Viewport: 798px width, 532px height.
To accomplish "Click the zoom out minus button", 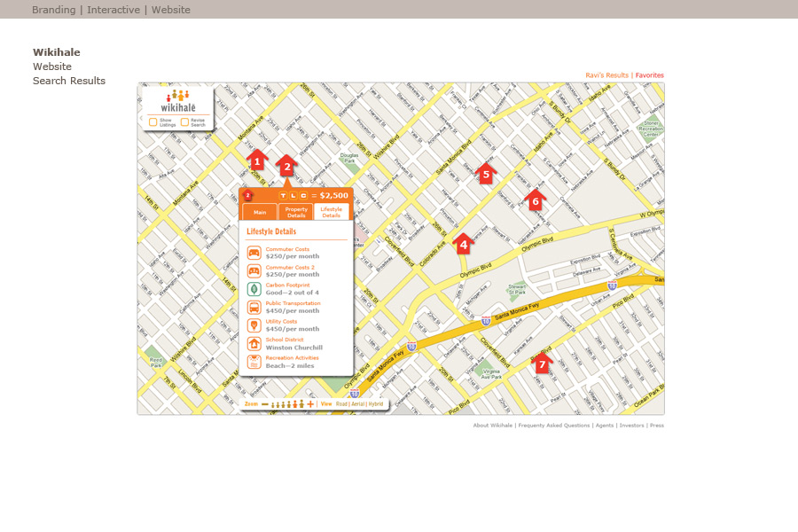I will (264, 403).
